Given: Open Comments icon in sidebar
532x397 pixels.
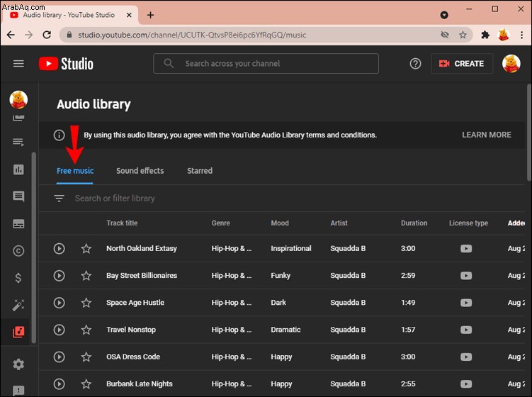Looking at the screenshot, I should (18, 196).
